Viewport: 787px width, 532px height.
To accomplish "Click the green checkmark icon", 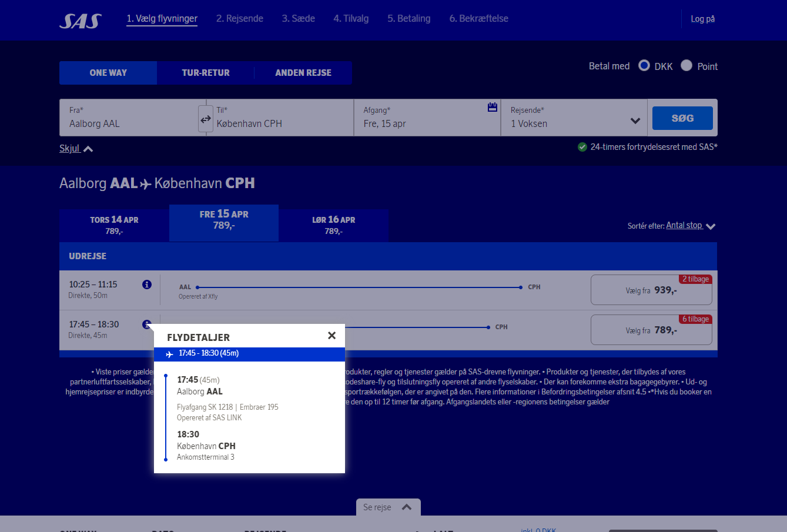I will point(582,147).
